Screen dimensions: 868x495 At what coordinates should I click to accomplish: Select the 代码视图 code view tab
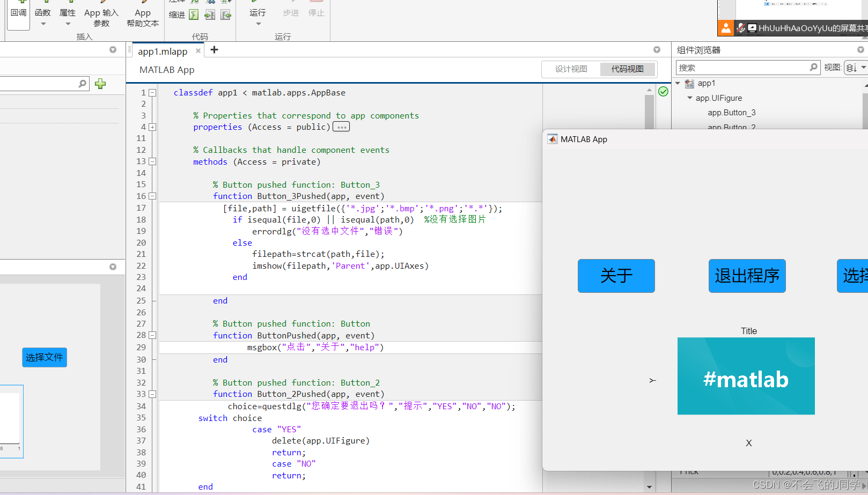tap(628, 69)
